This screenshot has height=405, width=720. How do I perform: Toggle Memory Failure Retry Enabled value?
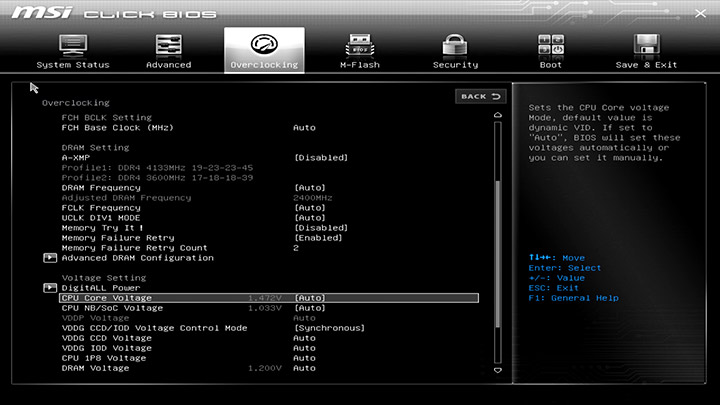pyautogui.click(x=318, y=237)
